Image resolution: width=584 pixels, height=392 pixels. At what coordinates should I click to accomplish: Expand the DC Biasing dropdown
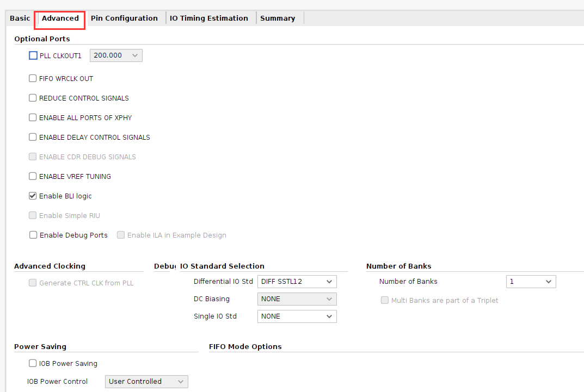point(297,299)
